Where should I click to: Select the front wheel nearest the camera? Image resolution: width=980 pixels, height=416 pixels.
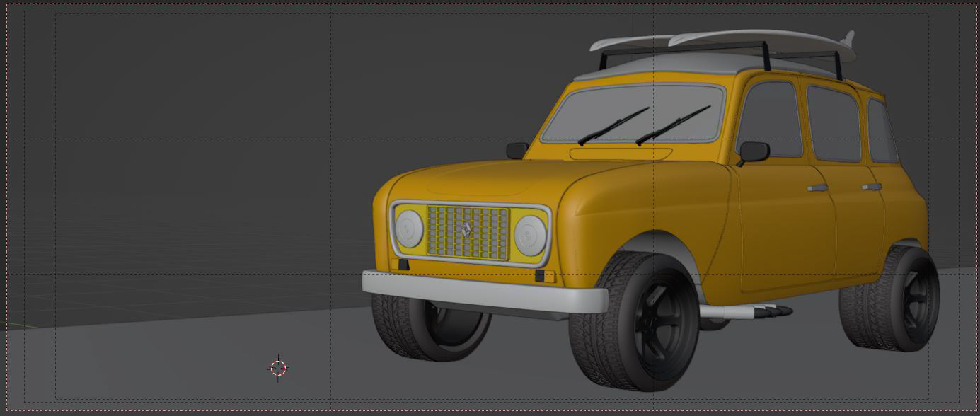635,323
